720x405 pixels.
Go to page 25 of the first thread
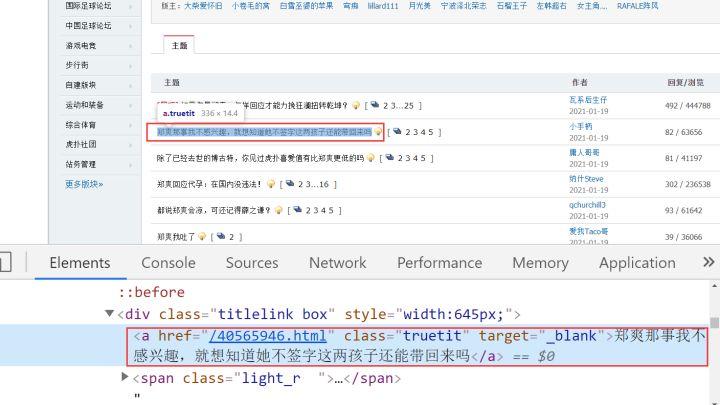point(409,106)
